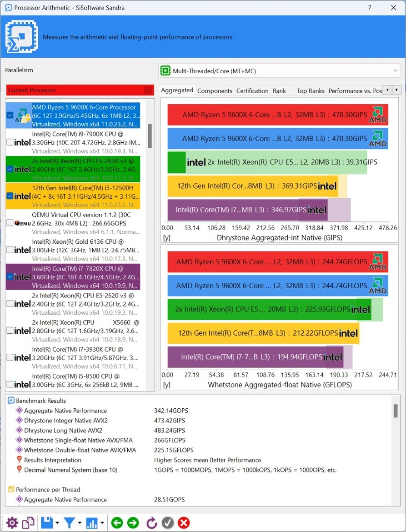Switch to the Aggregated tab

click(177, 90)
